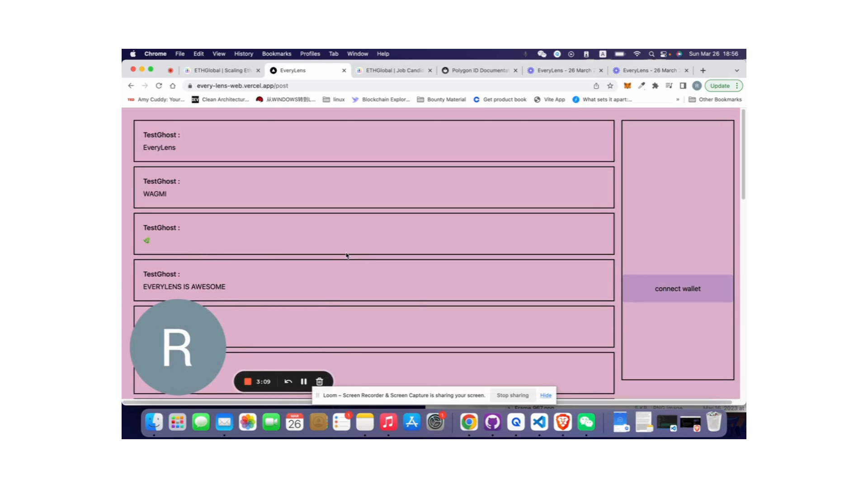Bookmark this page with star icon
Image resolution: width=868 pixels, height=488 pixels.
[x=610, y=85]
